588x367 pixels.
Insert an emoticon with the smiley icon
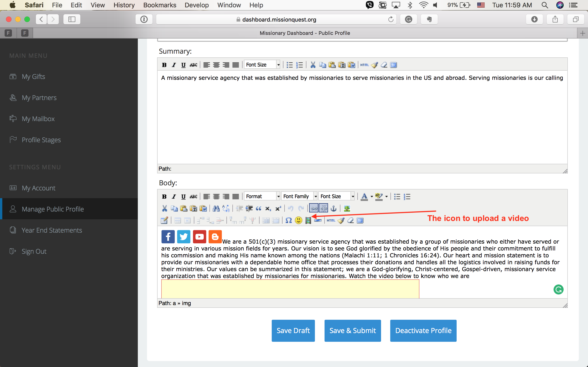coord(298,220)
